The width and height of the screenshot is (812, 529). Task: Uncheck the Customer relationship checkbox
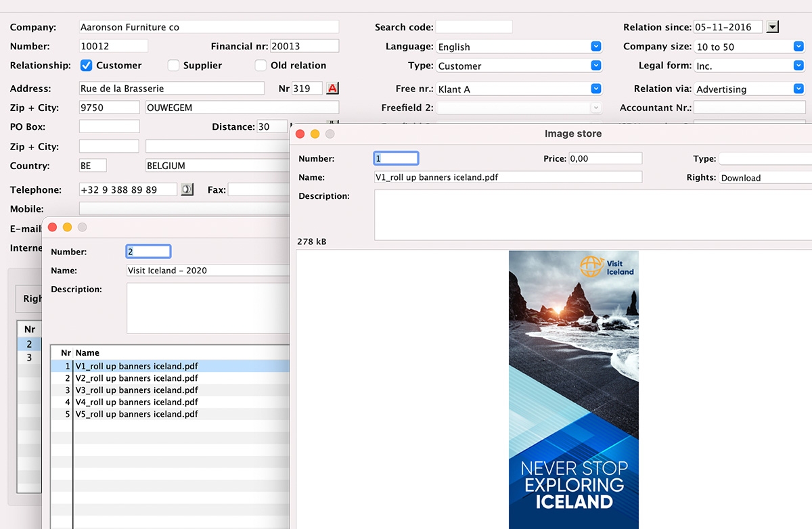pyautogui.click(x=86, y=66)
